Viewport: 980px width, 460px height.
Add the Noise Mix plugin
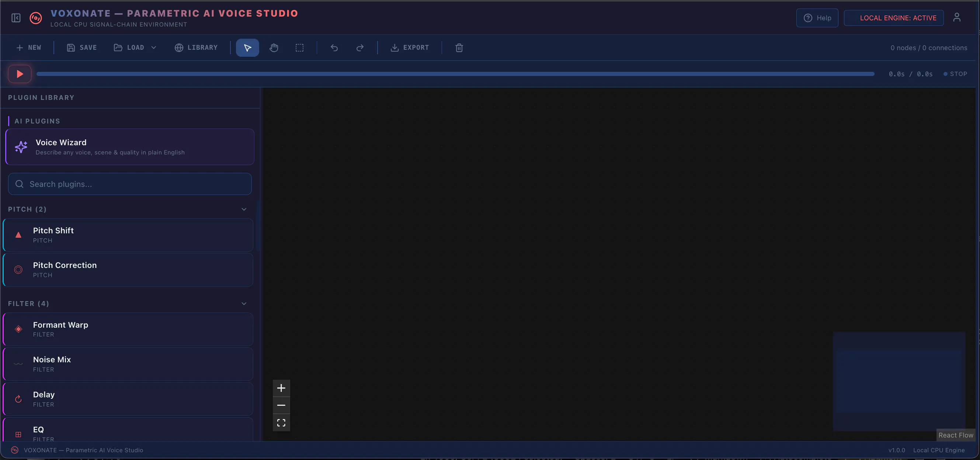pyautogui.click(x=128, y=364)
